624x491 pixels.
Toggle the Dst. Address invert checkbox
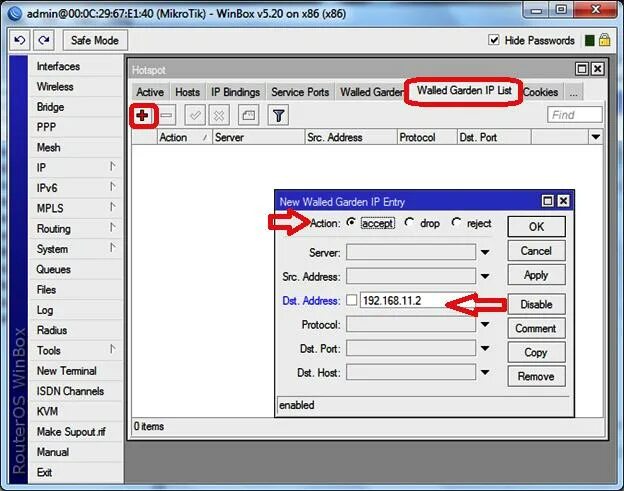[351, 300]
